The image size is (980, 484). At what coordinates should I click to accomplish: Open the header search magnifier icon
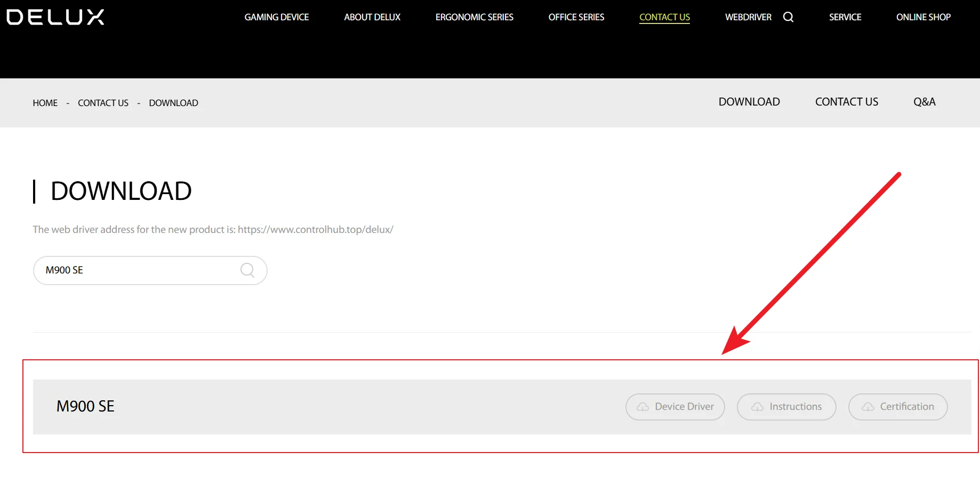(788, 17)
